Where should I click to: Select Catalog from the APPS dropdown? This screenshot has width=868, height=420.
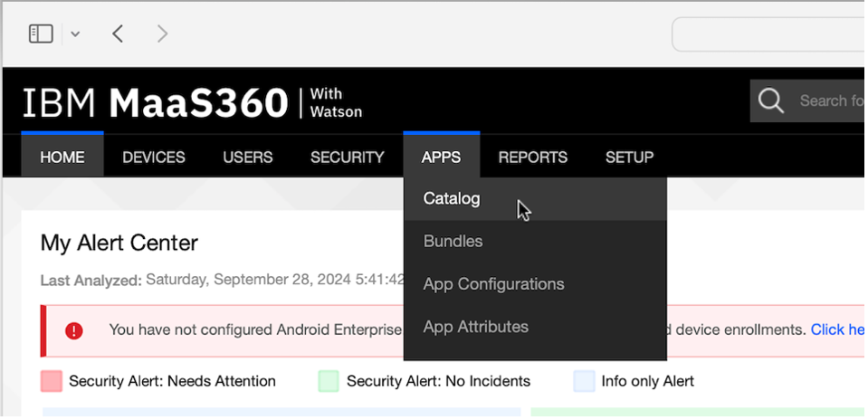(x=535, y=198)
